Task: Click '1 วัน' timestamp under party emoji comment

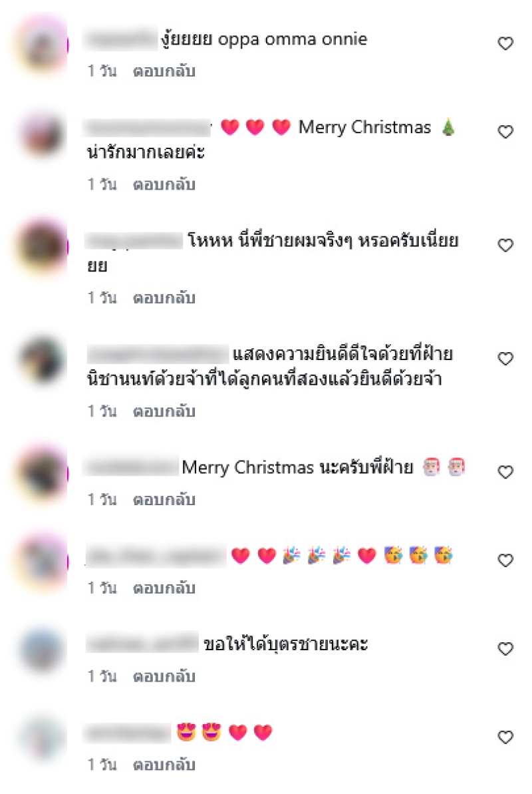Action: (x=102, y=588)
